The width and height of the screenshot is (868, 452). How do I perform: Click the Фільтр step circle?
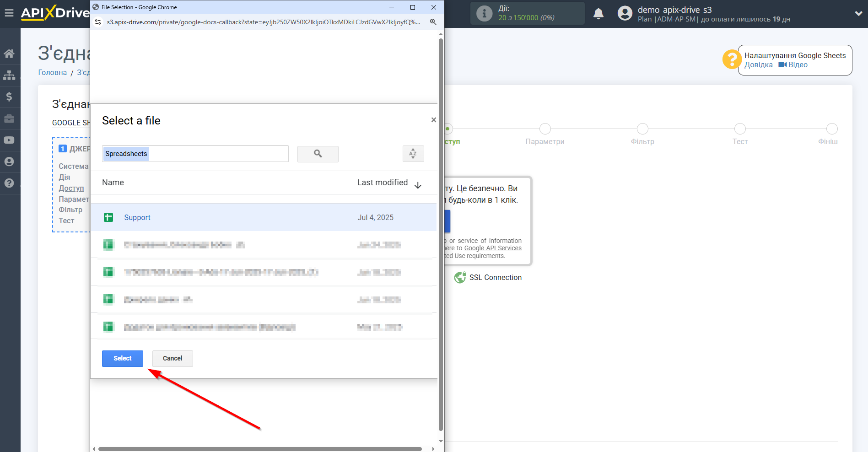click(642, 129)
